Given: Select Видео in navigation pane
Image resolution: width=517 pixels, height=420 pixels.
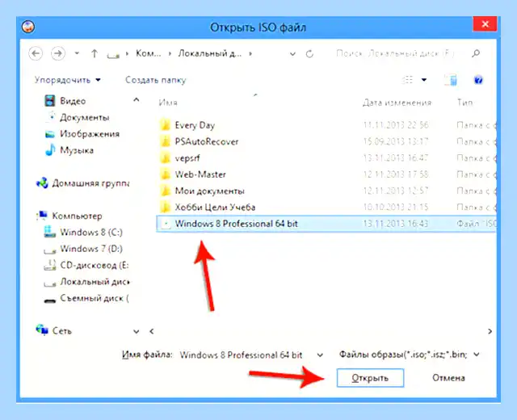Looking at the screenshot, I should click(73, 101).
